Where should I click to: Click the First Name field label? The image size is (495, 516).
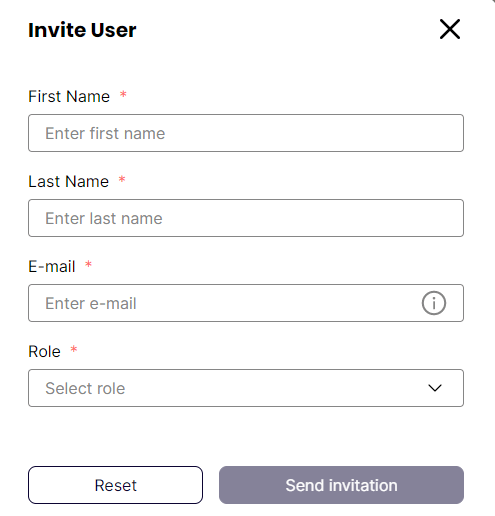(69, 96)
